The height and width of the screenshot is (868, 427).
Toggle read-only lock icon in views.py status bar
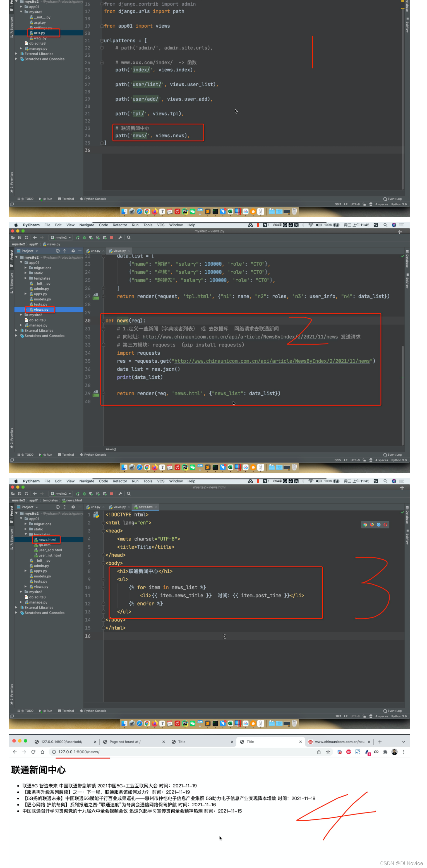tap(364, 460)
